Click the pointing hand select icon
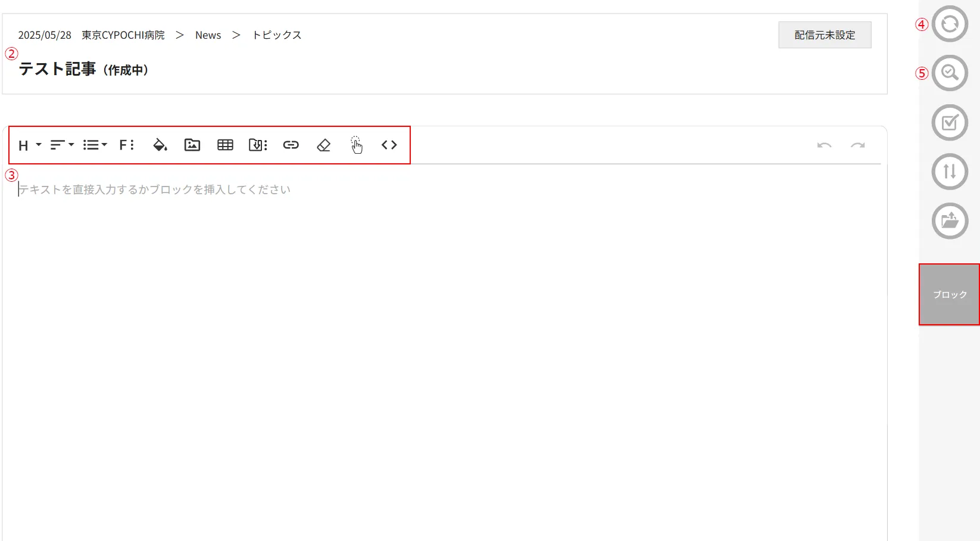This screenshot has height=541, width=980. point(356,145)
